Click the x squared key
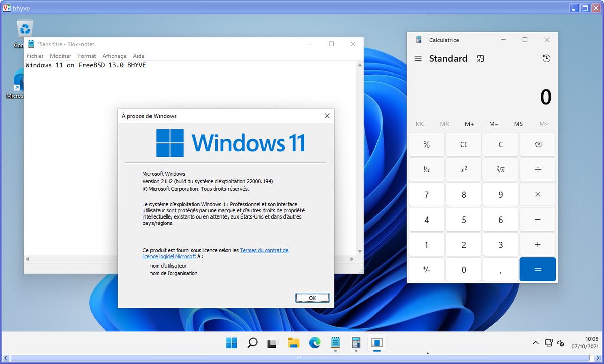The height and width of the screenshot is (364, 604). pyautogui.click(x=464, y=170)
